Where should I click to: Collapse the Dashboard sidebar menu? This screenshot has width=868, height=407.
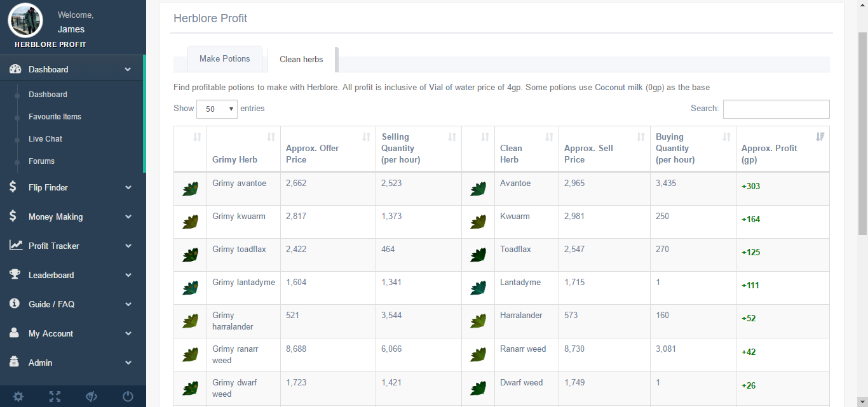[x=128, y=69]
